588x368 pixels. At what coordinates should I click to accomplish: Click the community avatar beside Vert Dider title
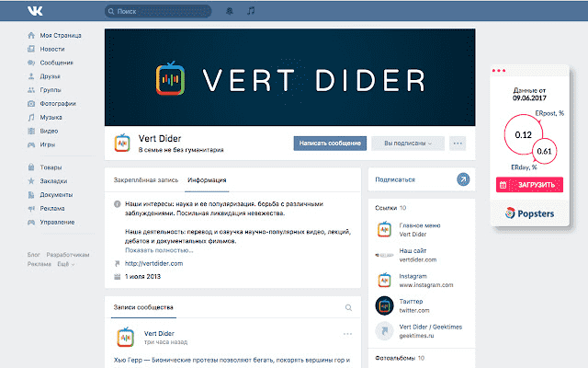click(x=122, y=144)
